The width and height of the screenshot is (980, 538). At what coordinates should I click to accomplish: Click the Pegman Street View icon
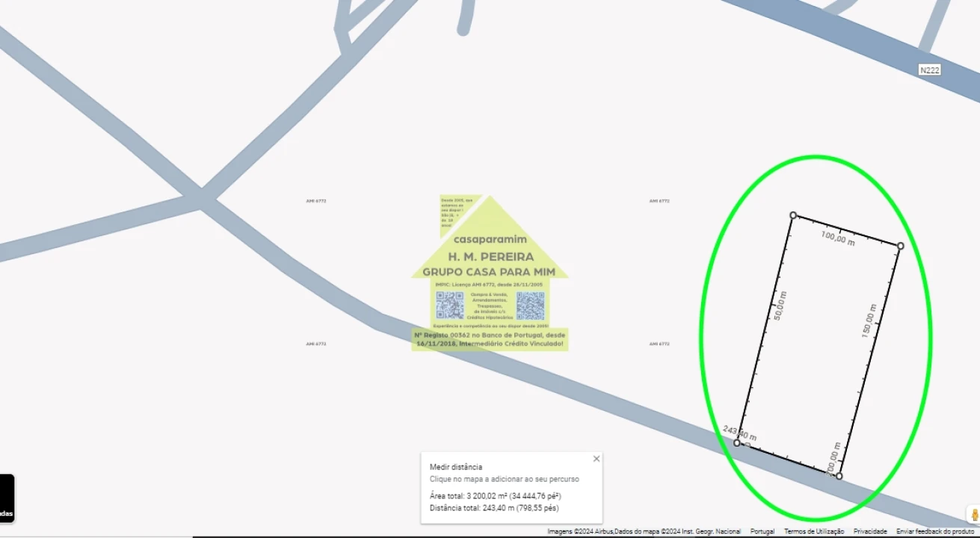tap(973, 514)
